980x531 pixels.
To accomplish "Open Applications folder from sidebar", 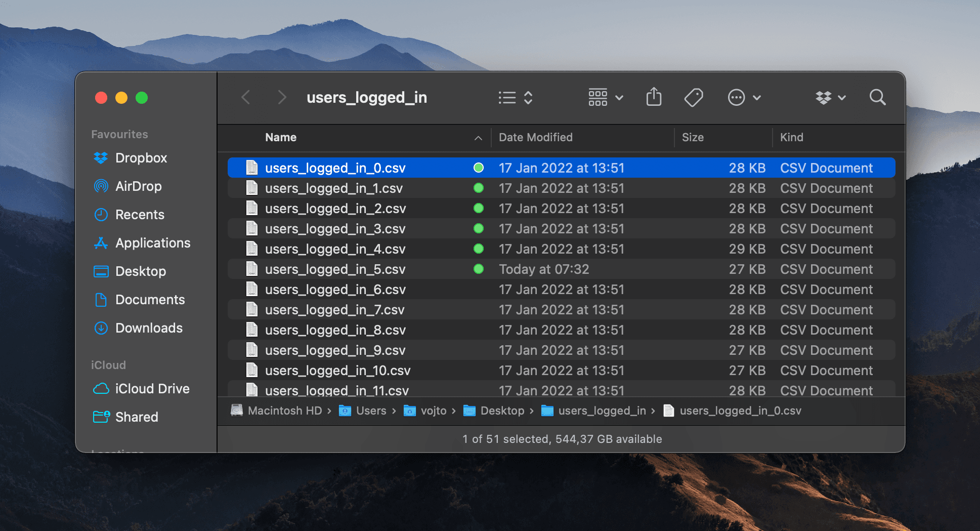I will tap(153, 243).
